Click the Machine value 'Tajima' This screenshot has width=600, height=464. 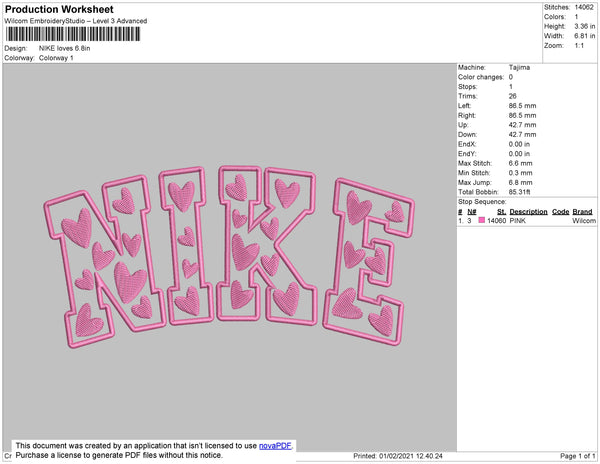pyautogui.click(x=519, y=67)
